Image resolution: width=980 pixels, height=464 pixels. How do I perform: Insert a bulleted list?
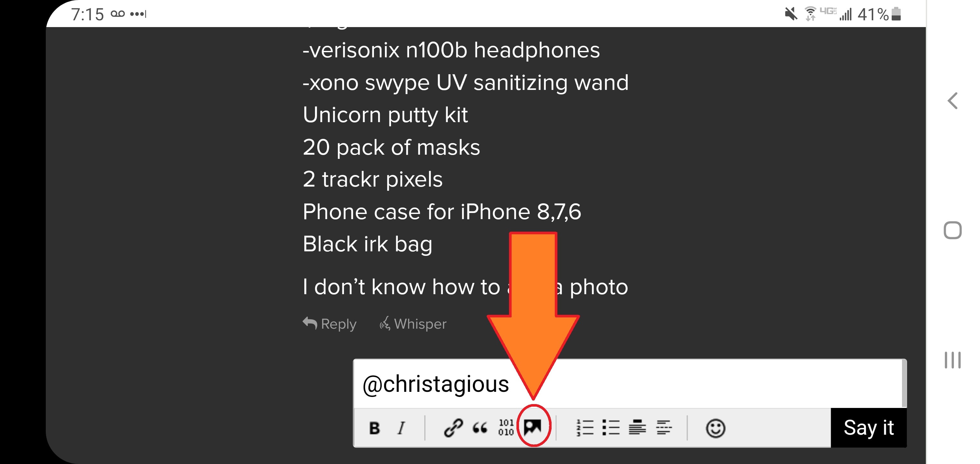click(x=611, y=428)
